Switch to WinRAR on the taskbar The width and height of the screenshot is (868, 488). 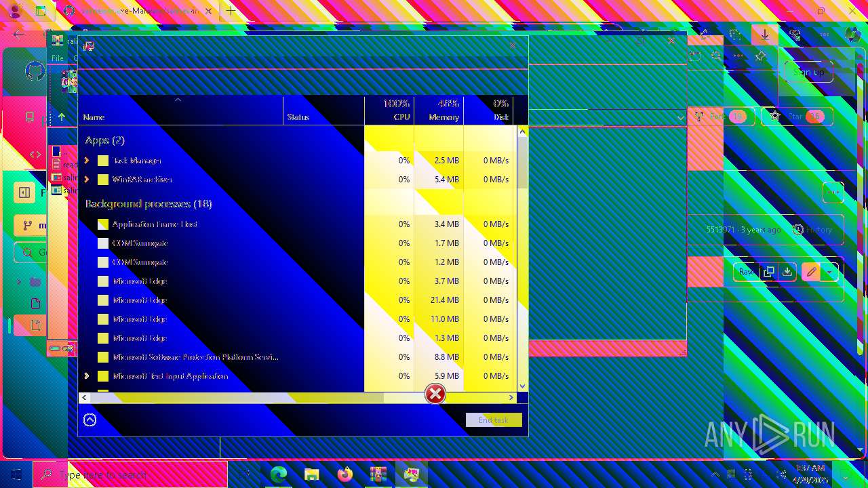(x=378, y=474)
